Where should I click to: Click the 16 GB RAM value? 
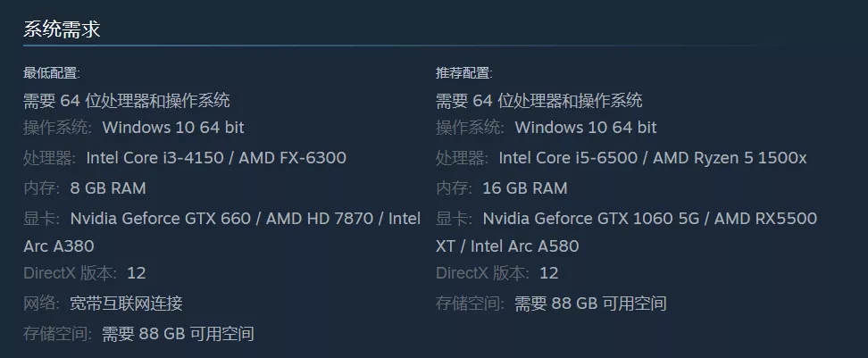pos(525,188)
